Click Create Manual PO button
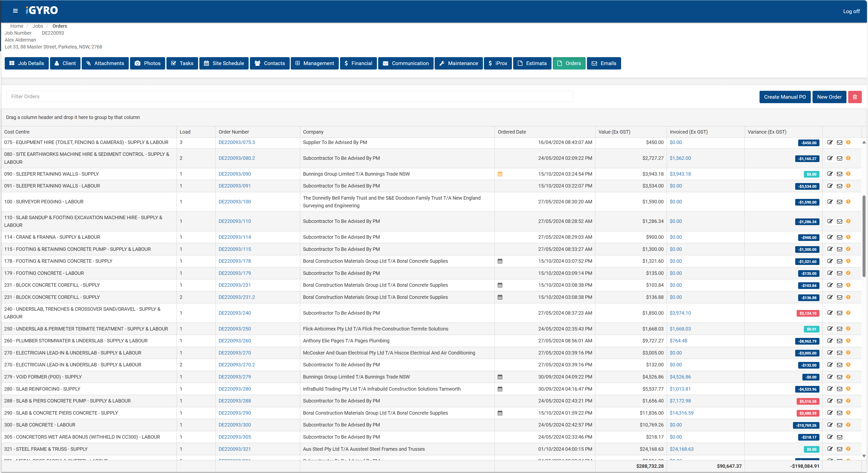 coord(784,96)
